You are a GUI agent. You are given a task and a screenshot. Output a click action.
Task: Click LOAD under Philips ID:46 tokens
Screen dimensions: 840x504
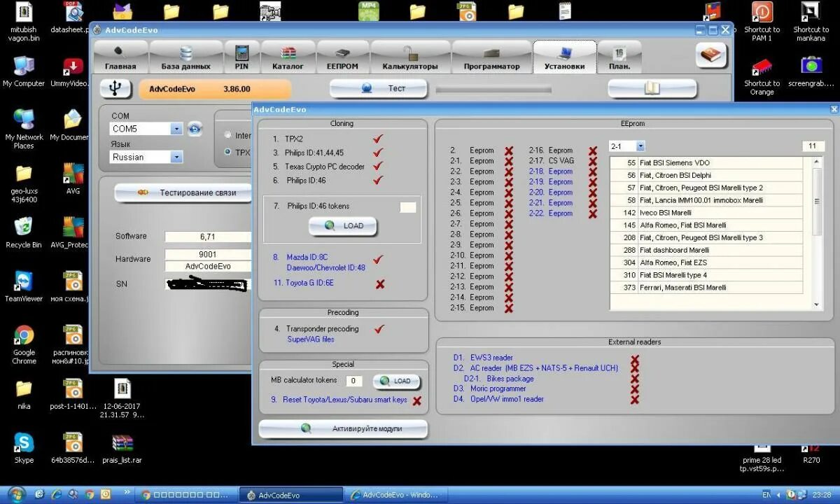[342, 225]
